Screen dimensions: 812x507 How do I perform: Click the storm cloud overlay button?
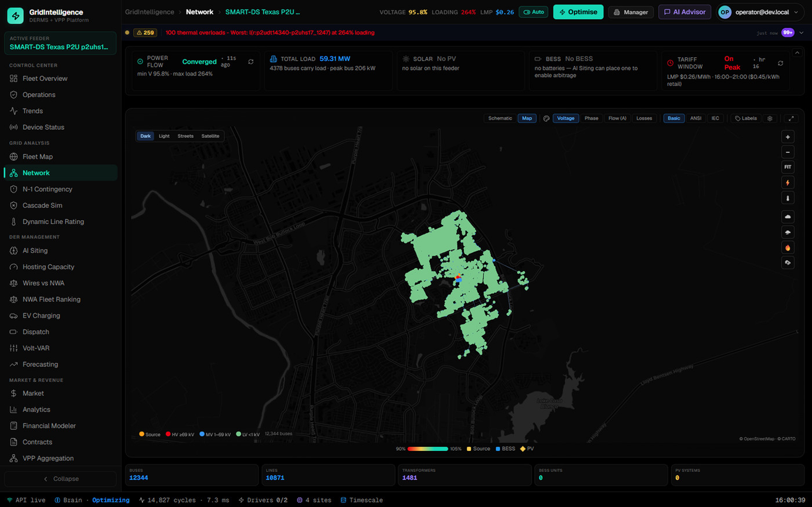788,232
